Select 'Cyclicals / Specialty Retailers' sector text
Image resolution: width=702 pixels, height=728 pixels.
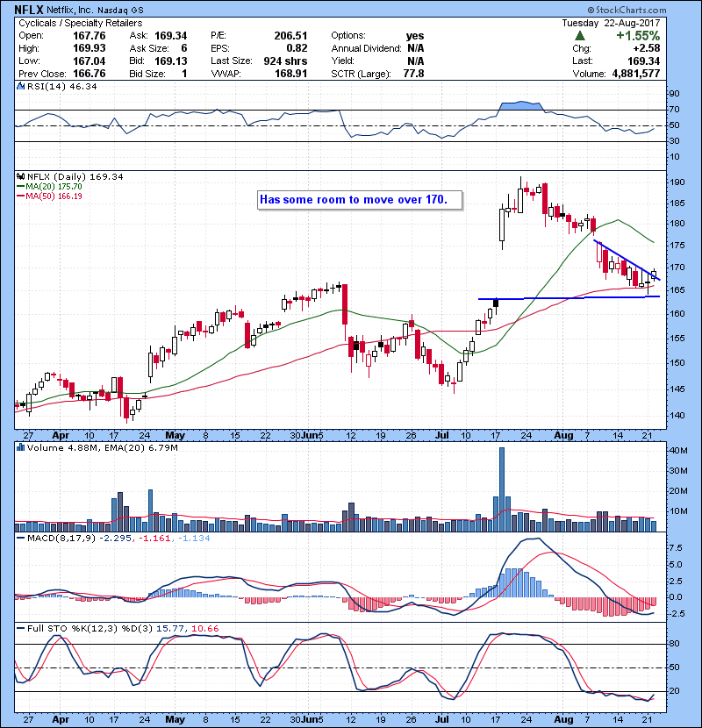click(81, 23)
